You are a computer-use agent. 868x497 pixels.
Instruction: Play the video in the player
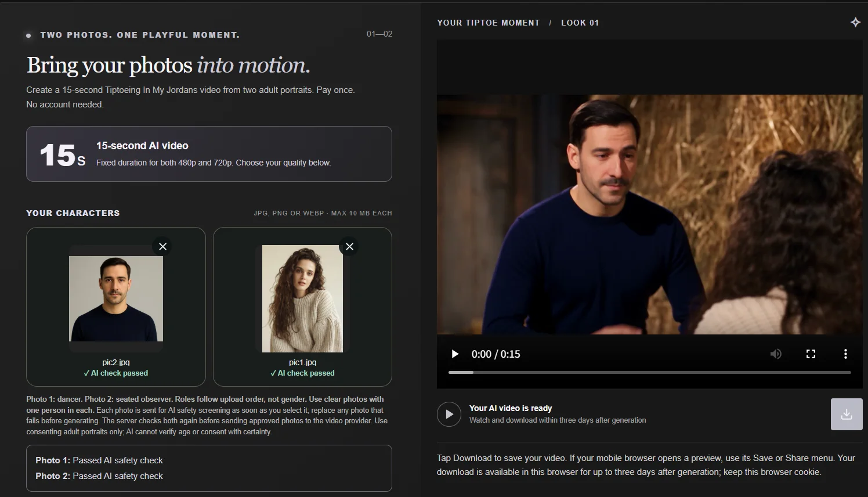pyautogui.click(x=455, y=354)
